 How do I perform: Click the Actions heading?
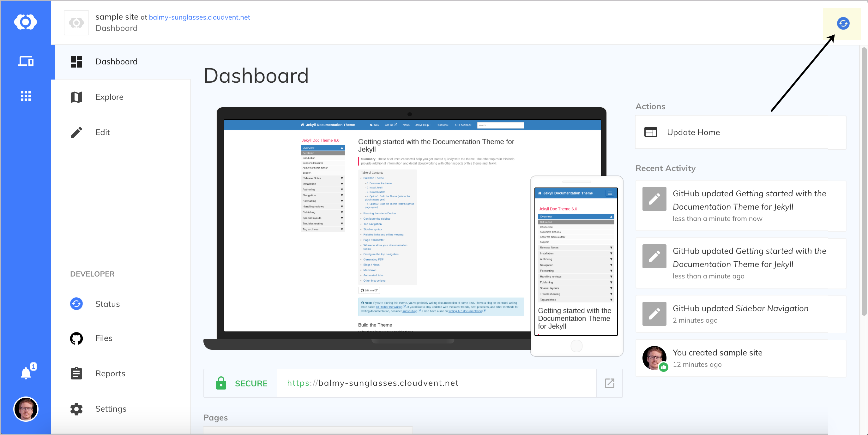pos(650,106)
